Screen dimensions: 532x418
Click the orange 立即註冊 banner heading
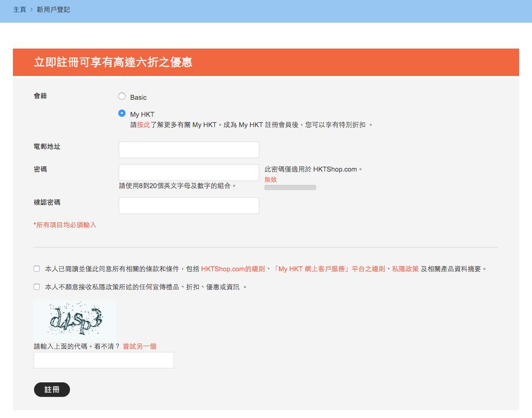(113, 62)
